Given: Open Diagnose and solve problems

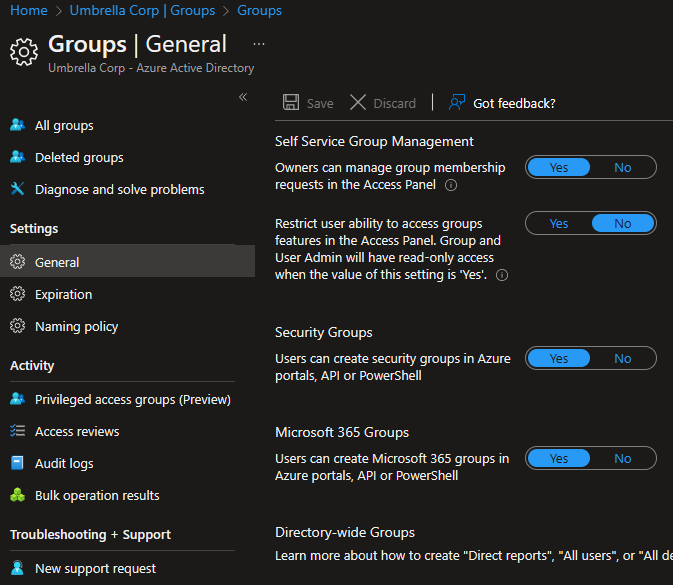Looking at the screenshot, I should click(127, 189).
